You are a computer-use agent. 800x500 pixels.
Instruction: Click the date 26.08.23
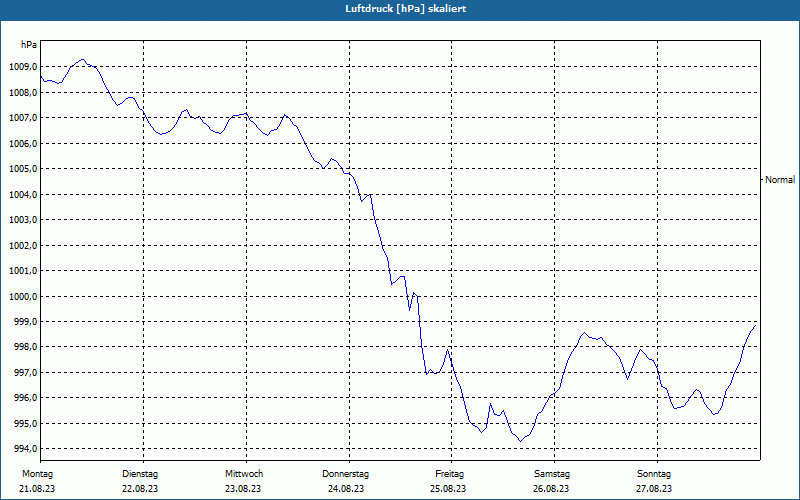coord(551,489)
